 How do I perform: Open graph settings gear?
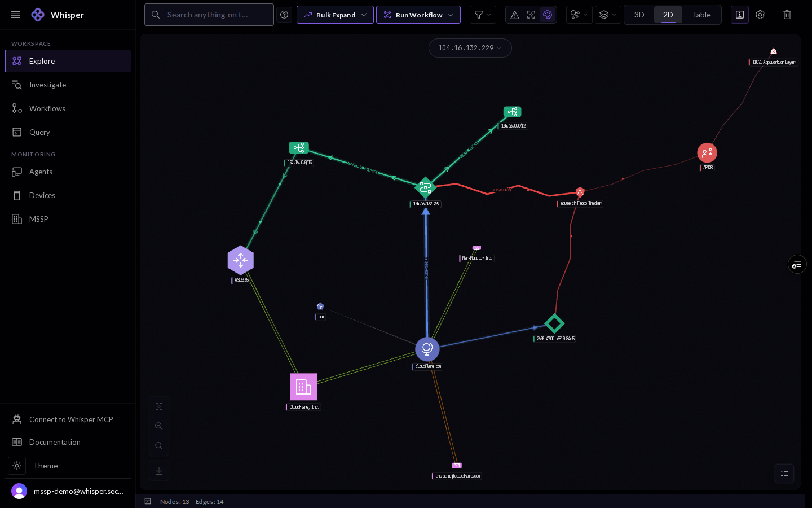[760, 15]
